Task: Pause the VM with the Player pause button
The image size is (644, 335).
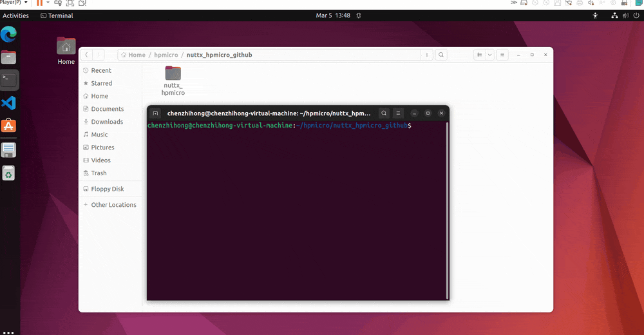Action: click(39, 3)
